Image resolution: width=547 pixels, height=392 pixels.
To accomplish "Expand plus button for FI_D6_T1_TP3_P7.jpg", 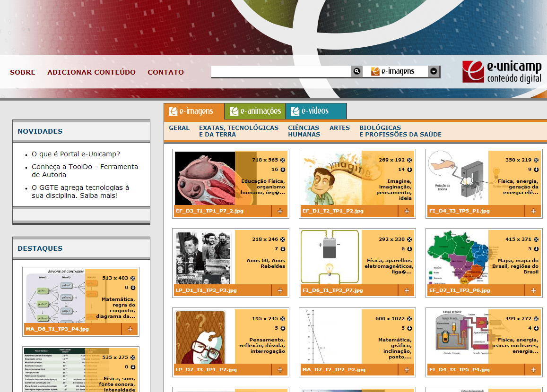I will click(407, 290).
